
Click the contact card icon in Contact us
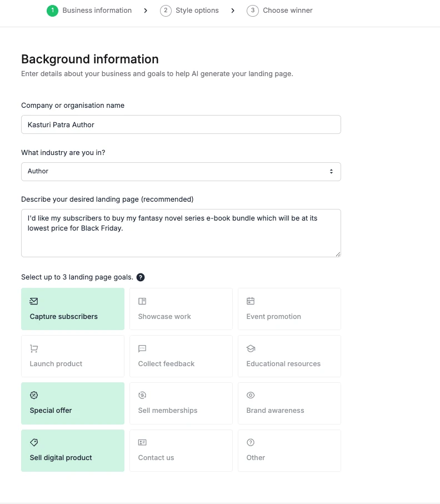(142, 442)
